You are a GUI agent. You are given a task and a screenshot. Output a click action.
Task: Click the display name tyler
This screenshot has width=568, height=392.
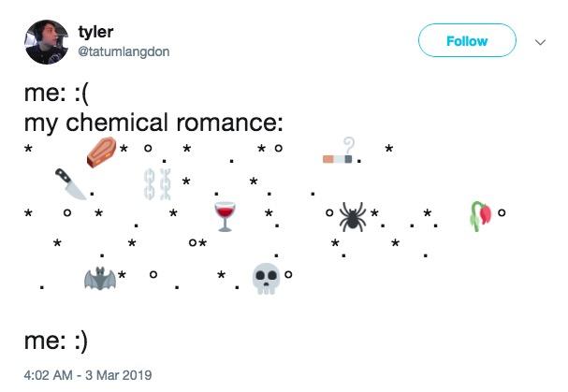click(95, 32)
